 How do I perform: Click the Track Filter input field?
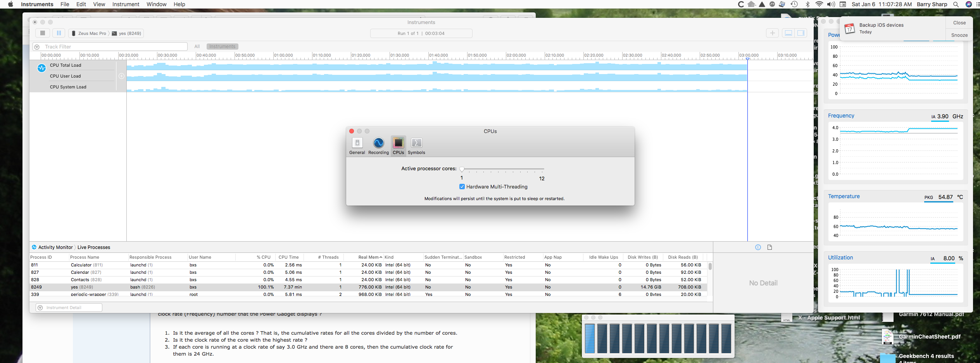pyautogui.click(x=110, y=47)
